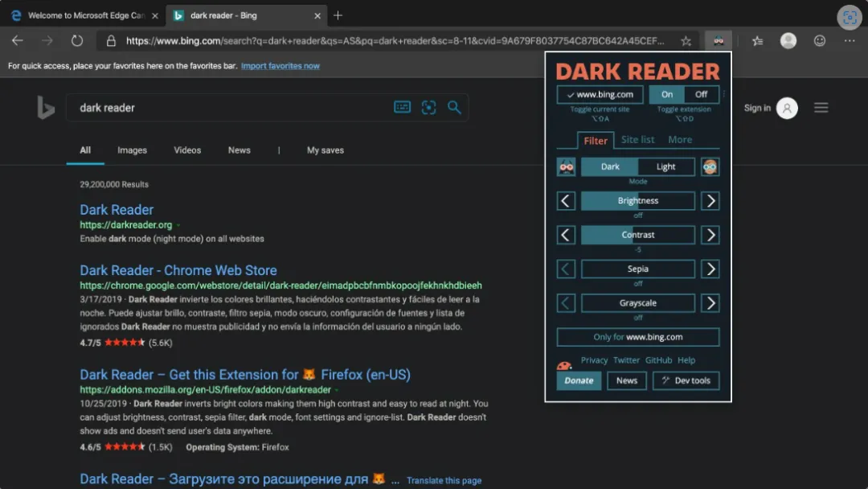The height and width of the screenshot is (489, 868).
Task: Increase Grayscale with right arrow
Action: tap(710, 303)
